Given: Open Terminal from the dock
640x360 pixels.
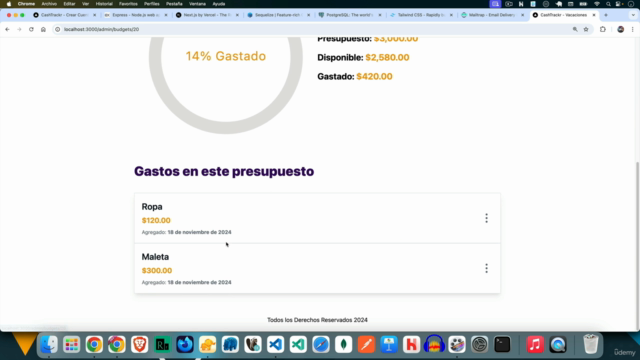Looking at the screenshot, I should click(502, 344).
